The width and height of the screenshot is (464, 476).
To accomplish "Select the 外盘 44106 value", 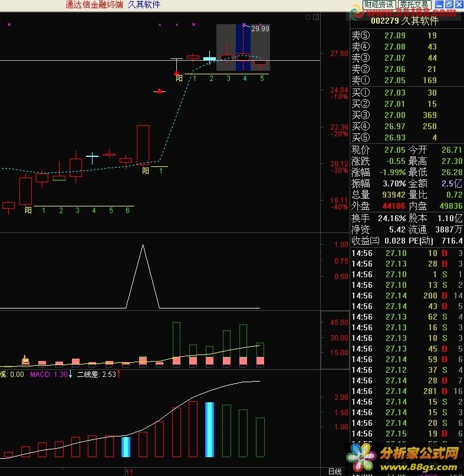I will (394, 206).
